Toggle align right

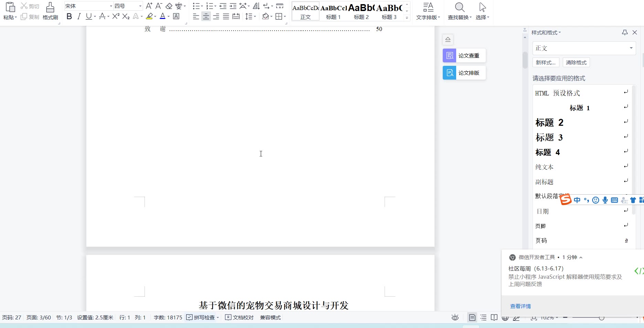216,16
